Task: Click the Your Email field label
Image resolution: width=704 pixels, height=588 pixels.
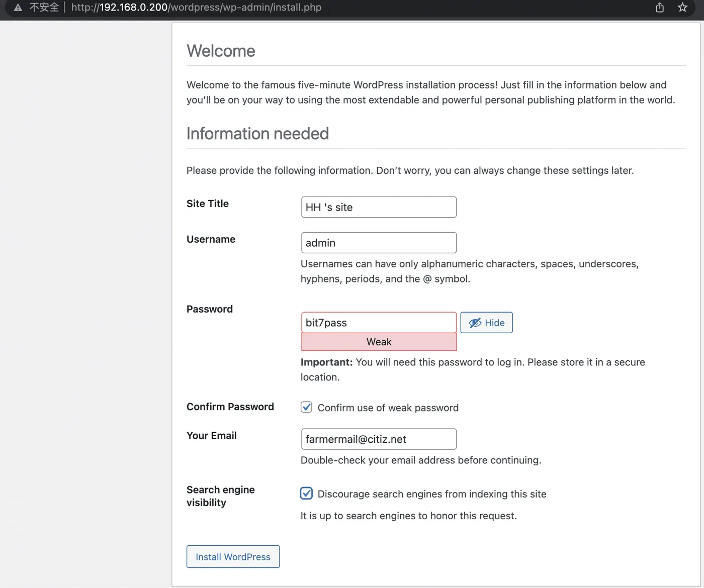Action: 212,436
